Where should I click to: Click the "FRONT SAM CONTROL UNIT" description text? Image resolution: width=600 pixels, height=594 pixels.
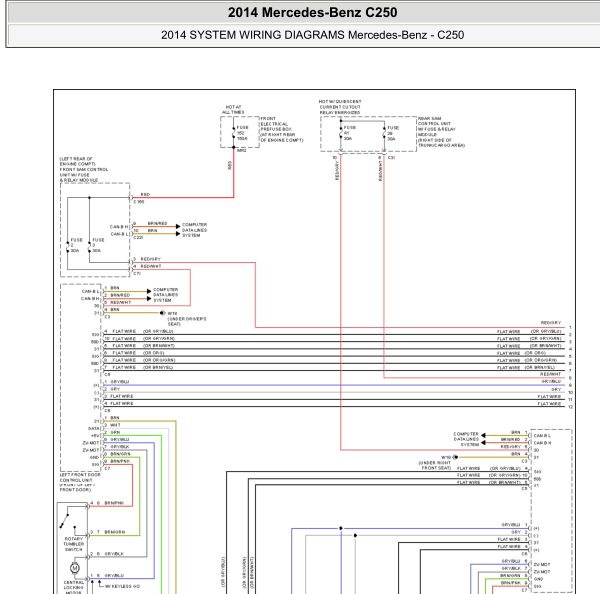pos(84,172)
